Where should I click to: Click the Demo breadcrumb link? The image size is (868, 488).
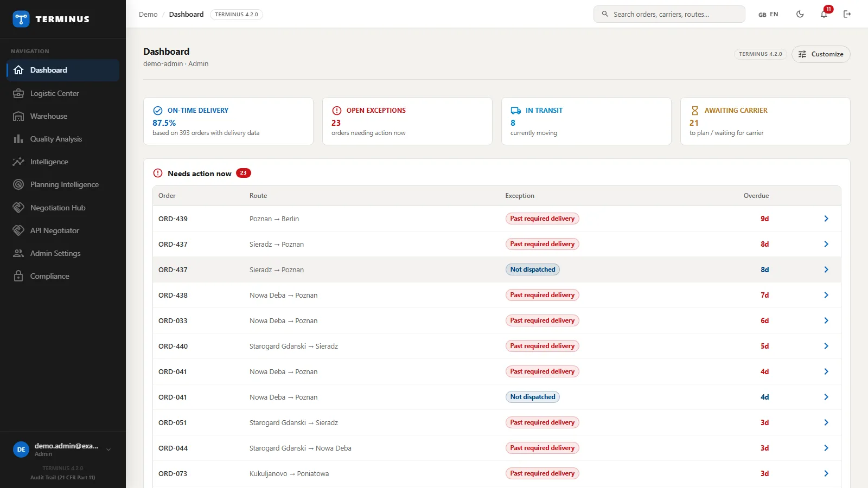click(x=148, y=14)
